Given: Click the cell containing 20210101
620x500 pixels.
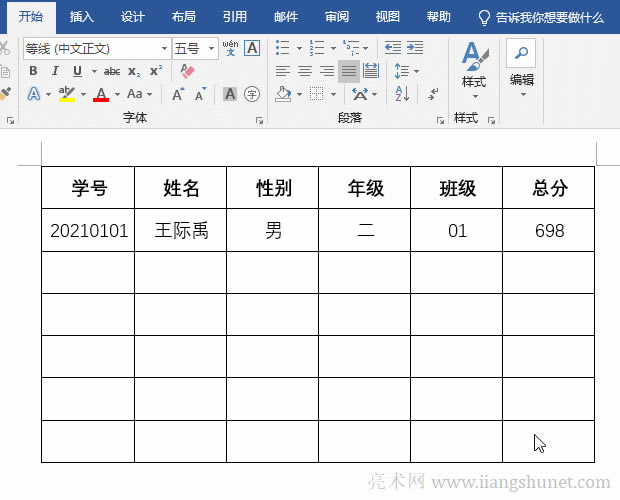Looking at the screenshot, I should pyautogui.click(x=88, y=230).
